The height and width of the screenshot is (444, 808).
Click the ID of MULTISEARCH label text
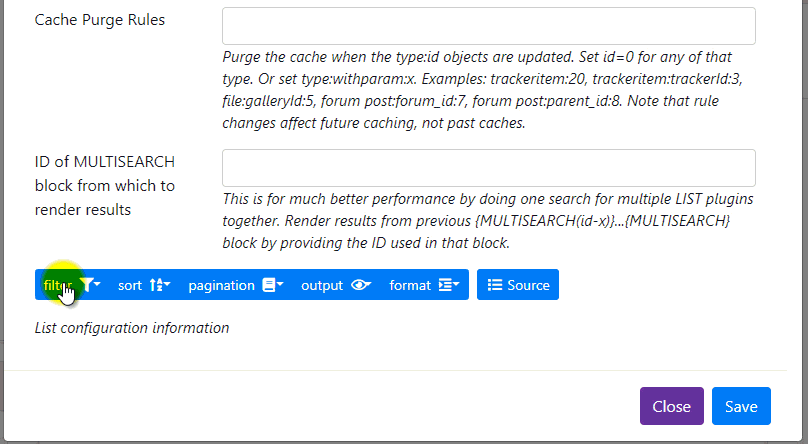(x=105, y=185)
